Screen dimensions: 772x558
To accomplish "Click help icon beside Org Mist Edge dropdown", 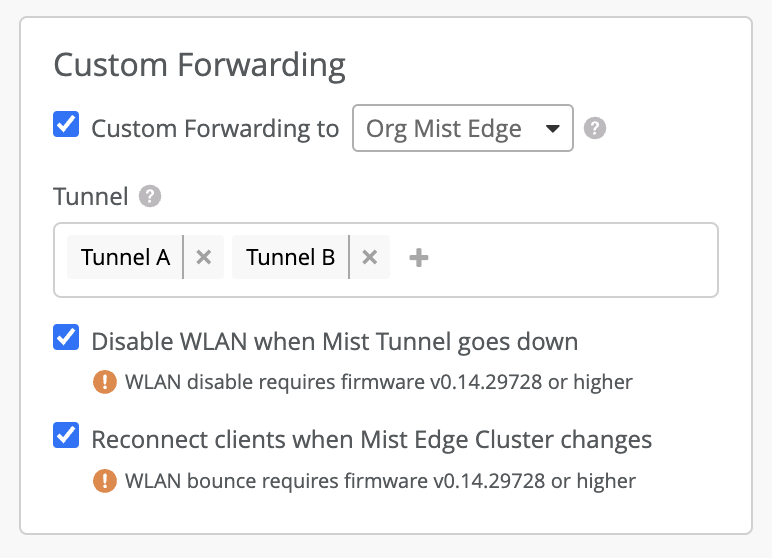I will [595, 128].
